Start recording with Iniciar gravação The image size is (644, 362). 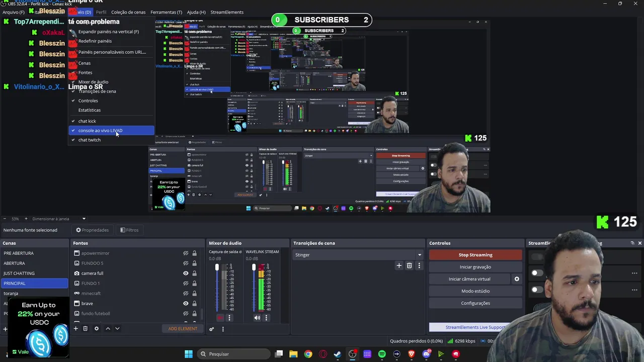pyautogui.click(x=475, y=267)
